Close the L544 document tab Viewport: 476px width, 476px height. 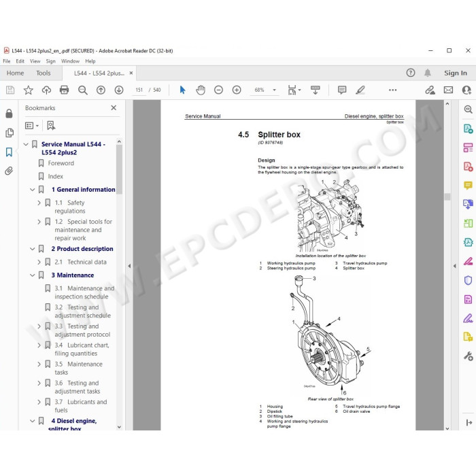(131, 73)
